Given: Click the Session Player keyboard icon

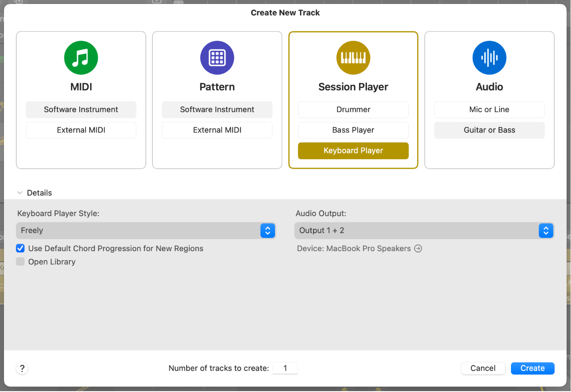Looking at the screenshot, I should point(353,57).
